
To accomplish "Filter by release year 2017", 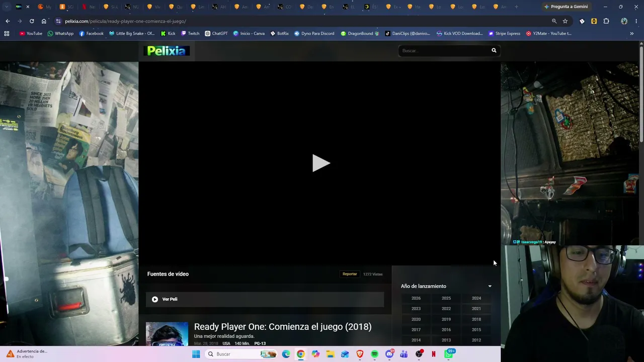I will (x=416, y=330).
